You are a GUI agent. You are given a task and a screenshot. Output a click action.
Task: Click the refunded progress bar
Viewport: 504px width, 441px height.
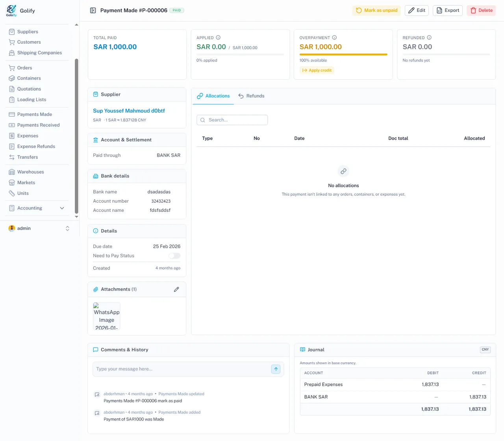coord(447,54)
